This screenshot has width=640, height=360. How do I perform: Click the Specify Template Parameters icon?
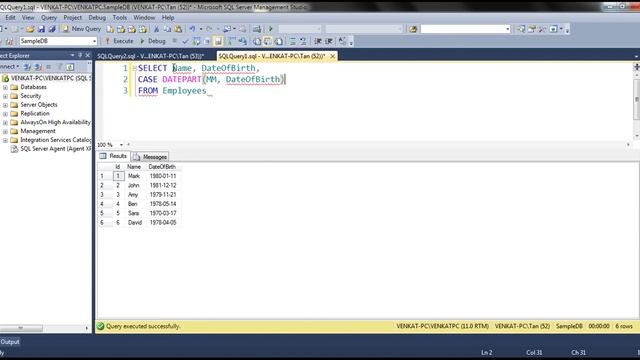(x=342, y=41)
